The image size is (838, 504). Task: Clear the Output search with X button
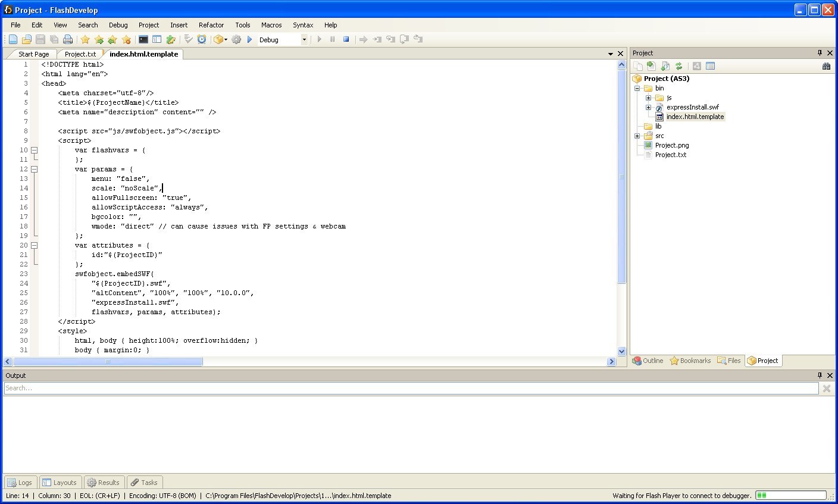tap(826, 389)
